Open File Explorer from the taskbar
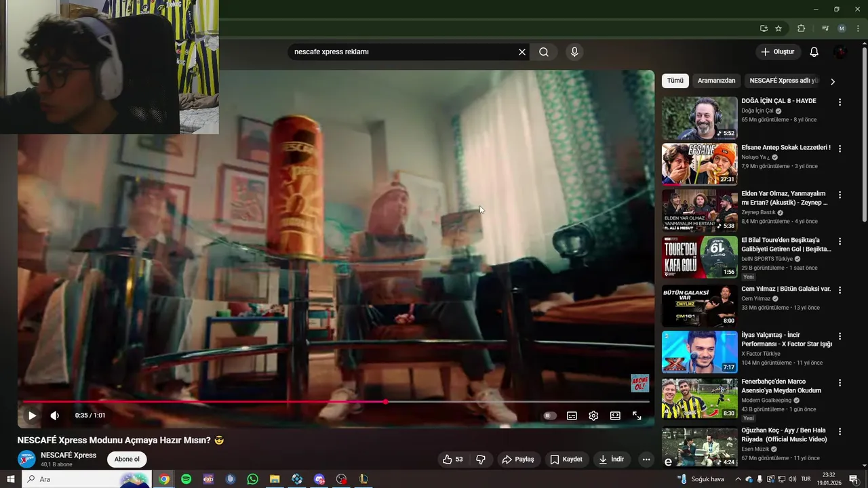868x488 pixels. (x=275, y=479)
